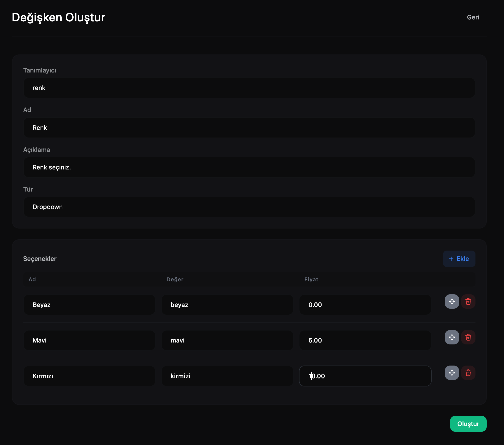Click the 10.00 price field

point(365,376)
